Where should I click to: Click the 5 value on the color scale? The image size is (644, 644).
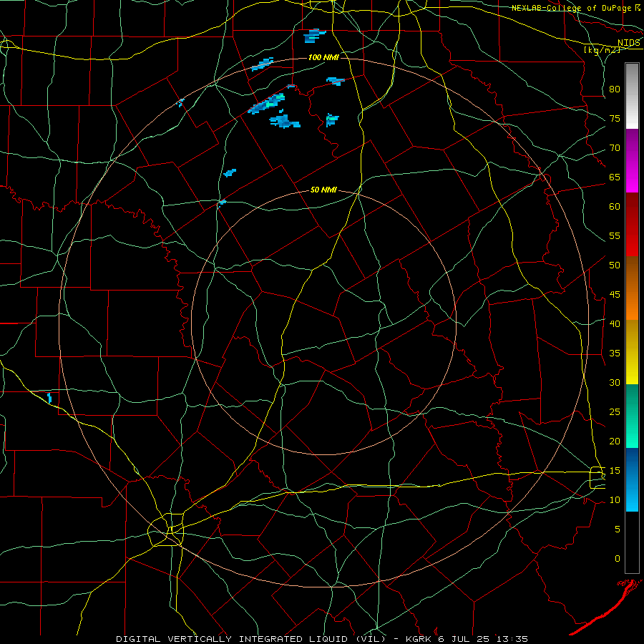pyautogui.click(x=618, y=530)
